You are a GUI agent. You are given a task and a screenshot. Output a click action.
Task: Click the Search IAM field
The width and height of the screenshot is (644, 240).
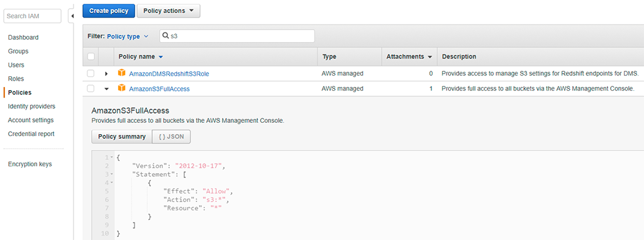click(x=32, y=16)
